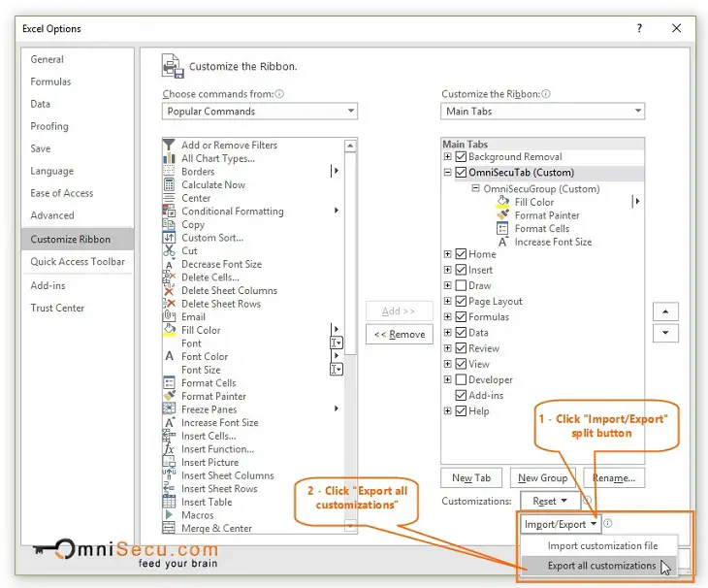Click the Email paperclip icon
708x588 pixels.
pos(169,316)
